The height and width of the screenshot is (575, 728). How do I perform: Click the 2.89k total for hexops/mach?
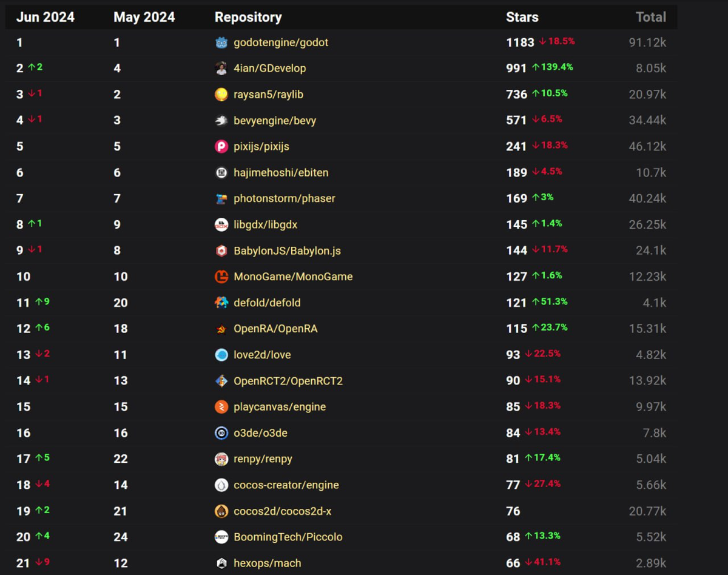tap(651, 563)
